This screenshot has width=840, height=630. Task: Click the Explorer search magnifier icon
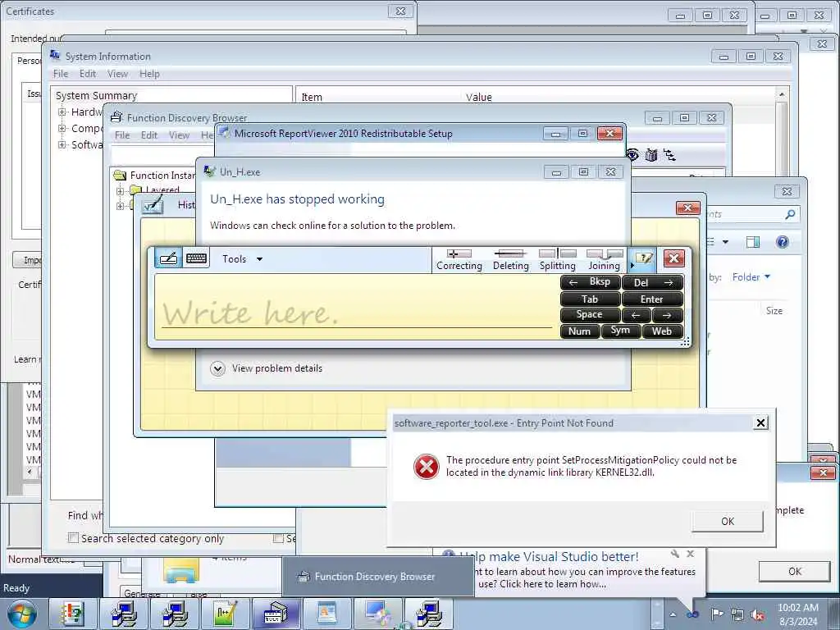coord(790,214)
